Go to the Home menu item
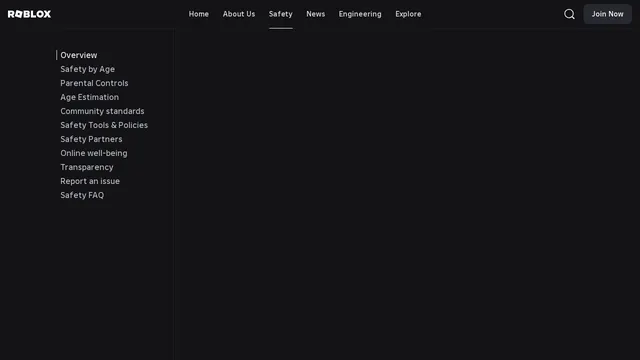The height and width of the screenshot is (360, 640). pos(199,14)
